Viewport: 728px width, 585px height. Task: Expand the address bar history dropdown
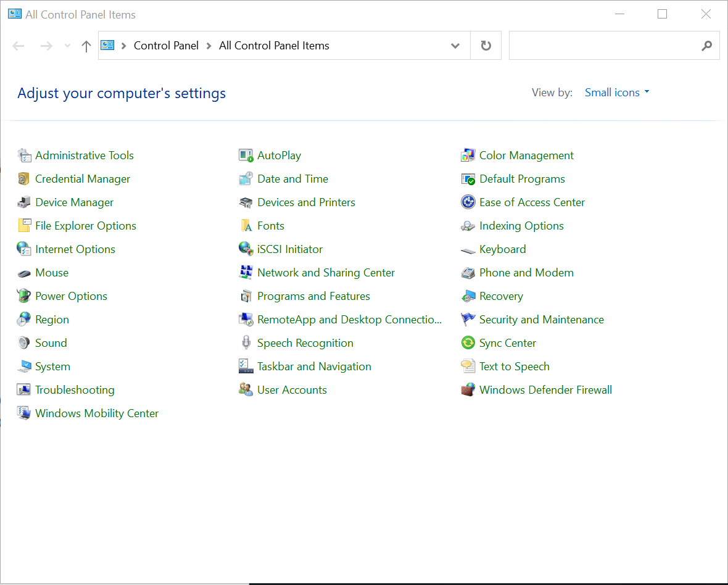455,46
